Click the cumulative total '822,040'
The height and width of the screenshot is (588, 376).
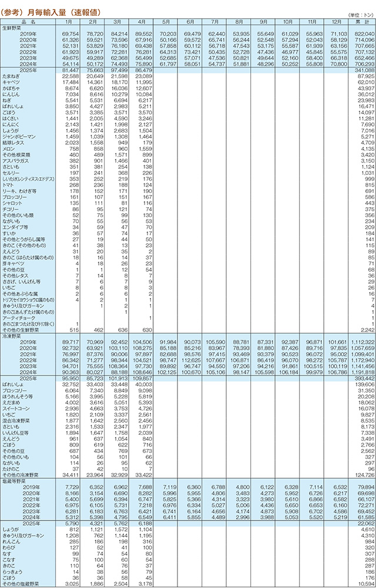(x=365, y=34)
